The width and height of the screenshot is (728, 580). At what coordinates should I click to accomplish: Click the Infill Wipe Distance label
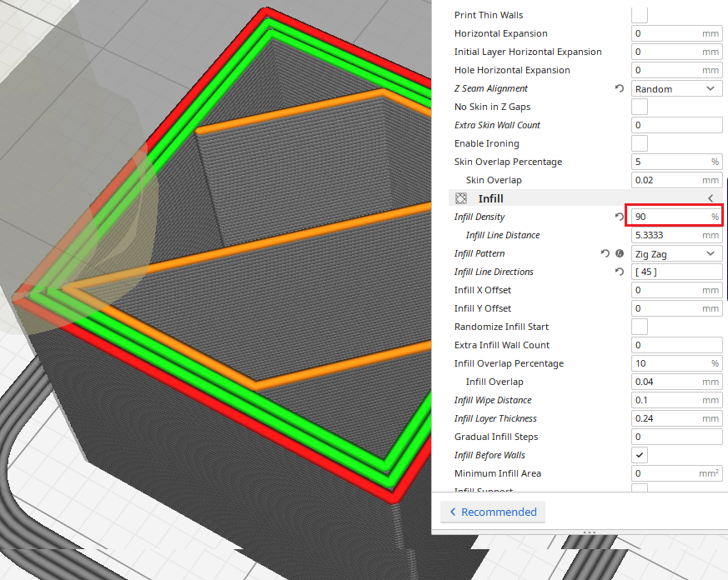pyautogui.click(x=493, y=400)
